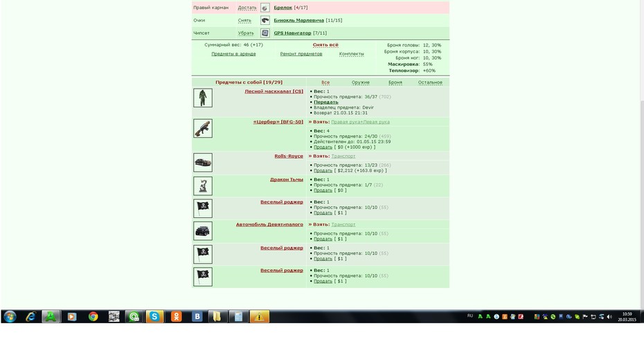Image resolution: width=644 pixels, height=362 pixels.
Task: Sell the Rolls-Royce for $2,212
Action: pos(323,170)
